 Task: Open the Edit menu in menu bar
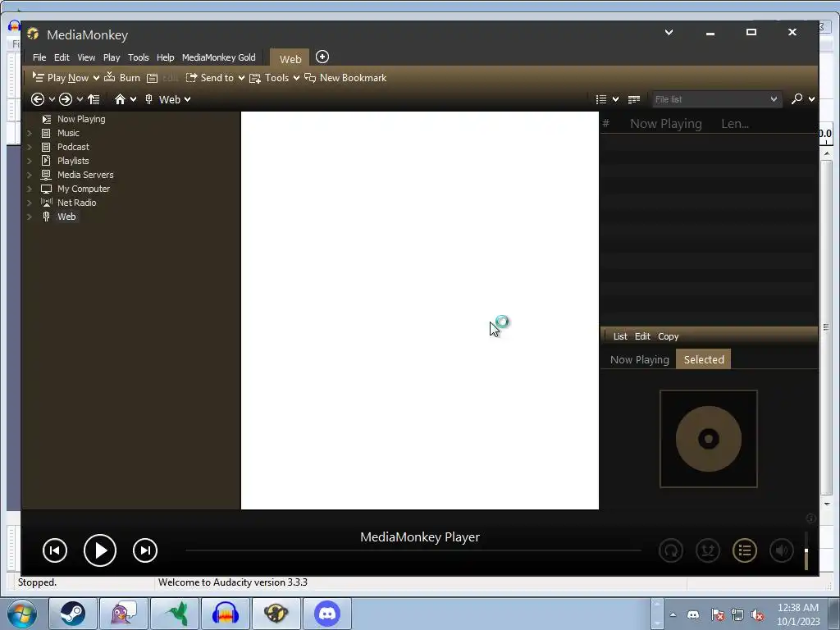(62, 57)
